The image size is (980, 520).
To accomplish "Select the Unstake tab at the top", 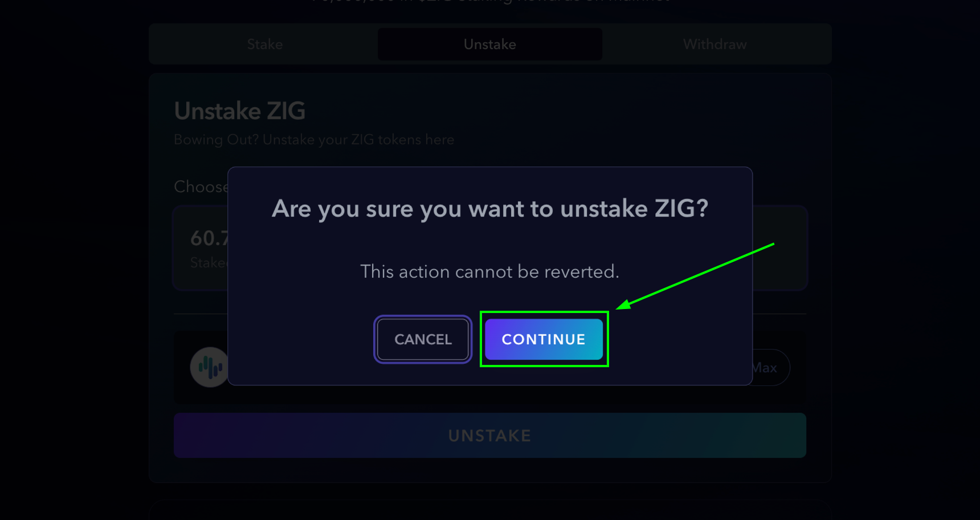I will point(489,44).
